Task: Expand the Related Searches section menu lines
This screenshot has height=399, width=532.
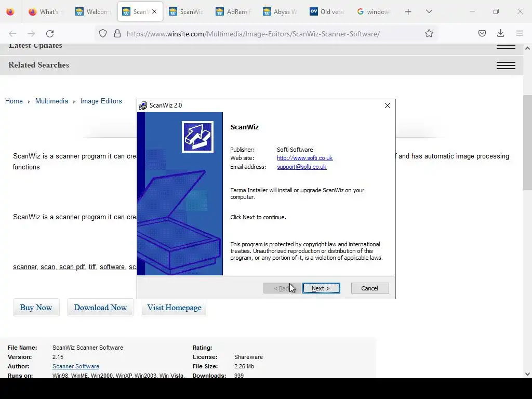Action: 506,65
